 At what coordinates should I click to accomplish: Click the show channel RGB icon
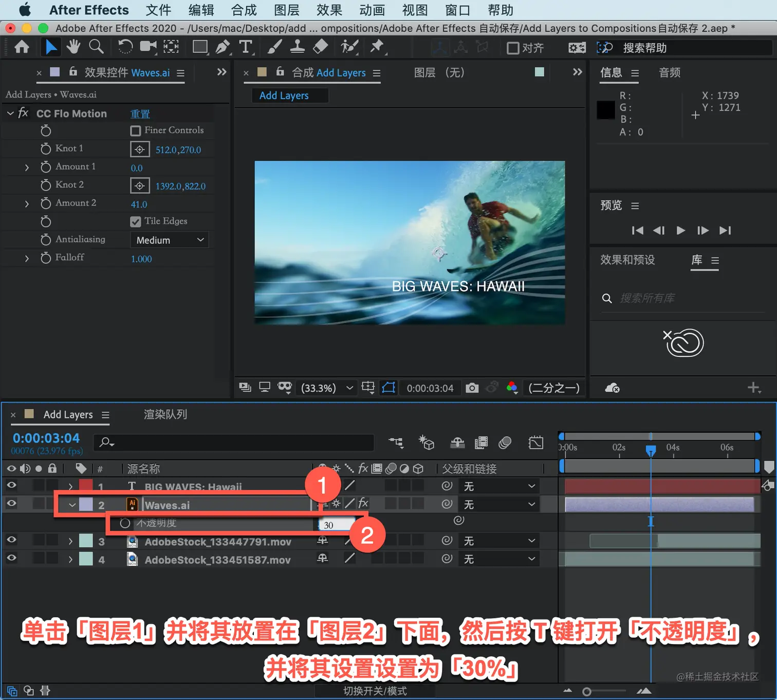[x=512, y=388]
